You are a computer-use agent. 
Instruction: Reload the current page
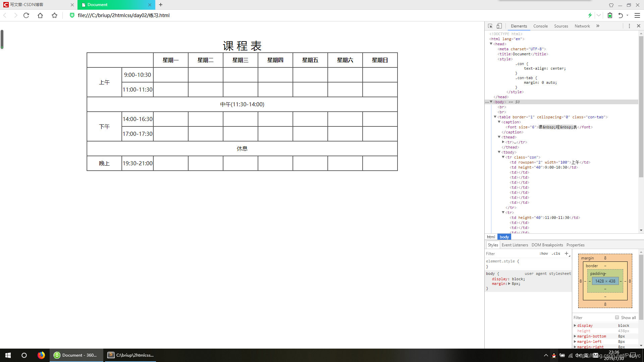tap(26, 15)
